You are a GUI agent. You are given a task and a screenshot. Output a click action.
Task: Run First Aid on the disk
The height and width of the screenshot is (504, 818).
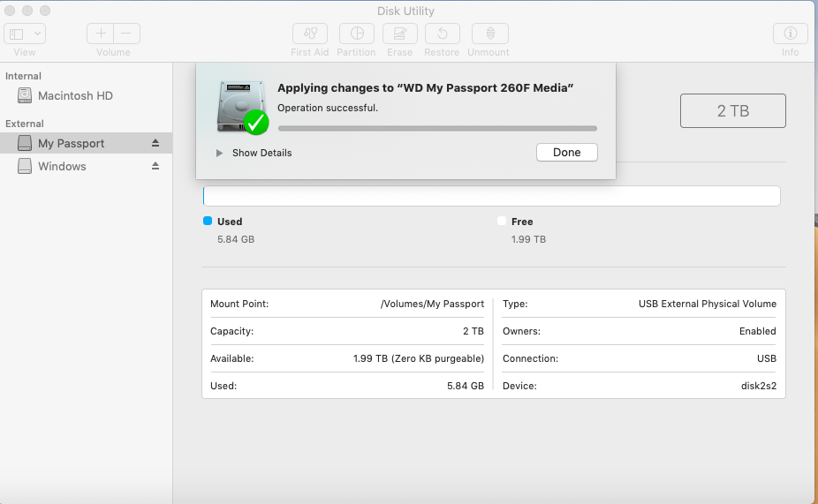[x=310, y=34]
